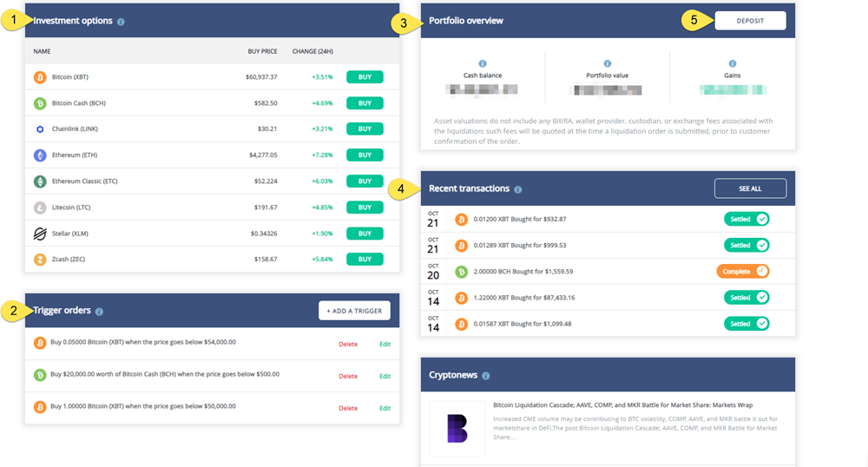868x467 pixels.
Task: Click the Zcash (ZEC) coin icon
Action: point(40,259)
